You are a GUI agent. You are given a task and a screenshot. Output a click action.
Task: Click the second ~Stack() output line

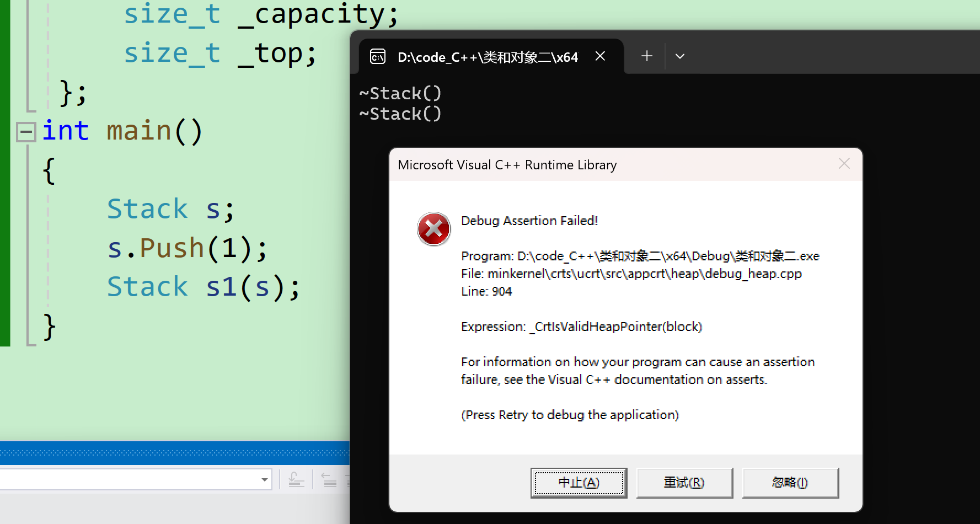click(400, 114)
